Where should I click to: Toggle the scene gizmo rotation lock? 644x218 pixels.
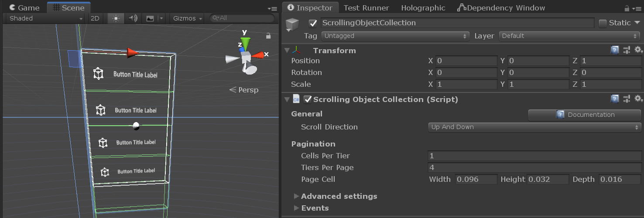tap(268, 36)
